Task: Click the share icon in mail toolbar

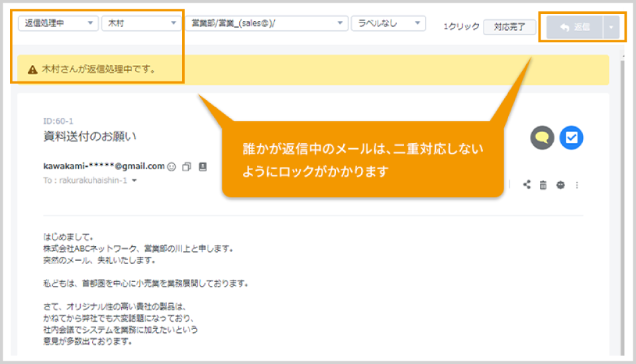Action: (x=527, y=185)
